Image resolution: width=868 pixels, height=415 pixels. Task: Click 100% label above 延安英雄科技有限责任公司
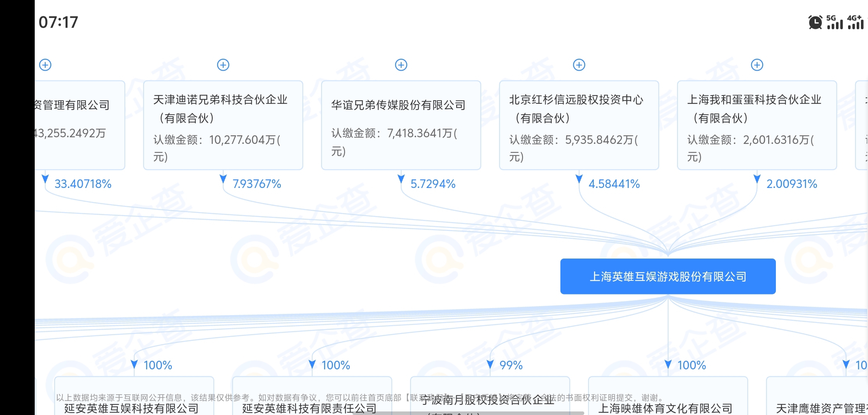click(x=336, y=365)
